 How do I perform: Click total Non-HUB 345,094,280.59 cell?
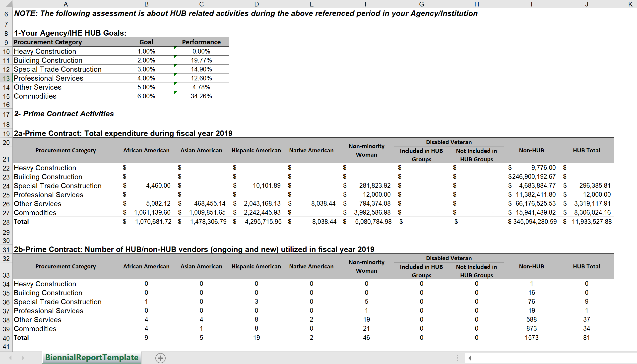click(531, 222)
